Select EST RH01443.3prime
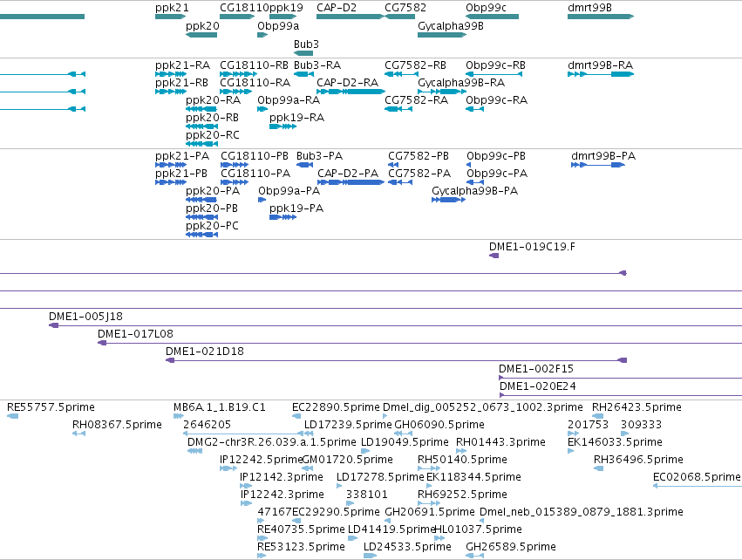The height and width of the screenshot is (560, 742). 461,451
